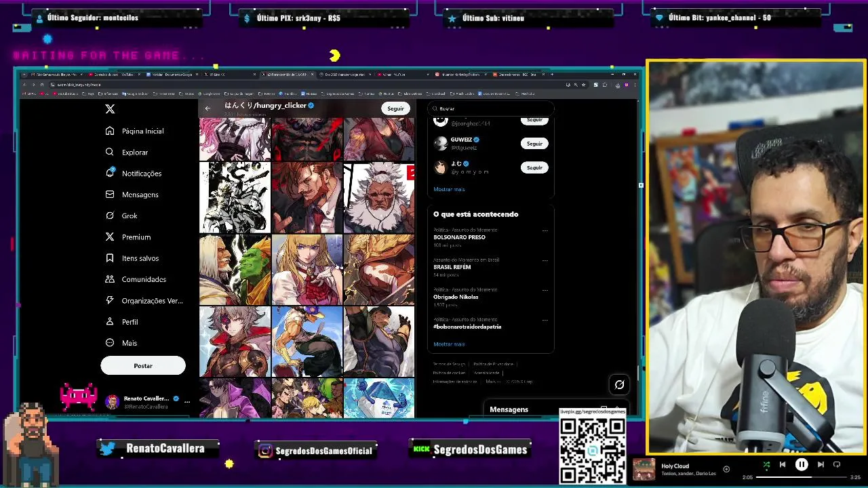Click the Página Inicial home icon

tap(110, 131)
